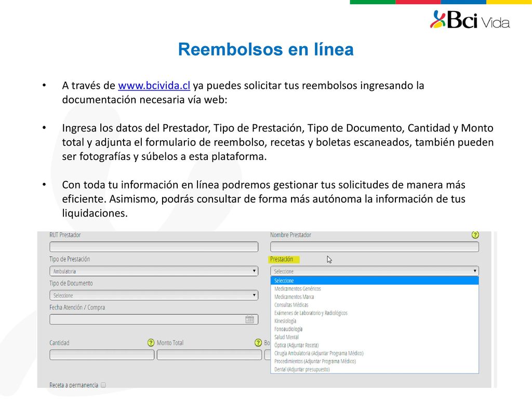Focus the Cantidad input field

click(102, 354)
